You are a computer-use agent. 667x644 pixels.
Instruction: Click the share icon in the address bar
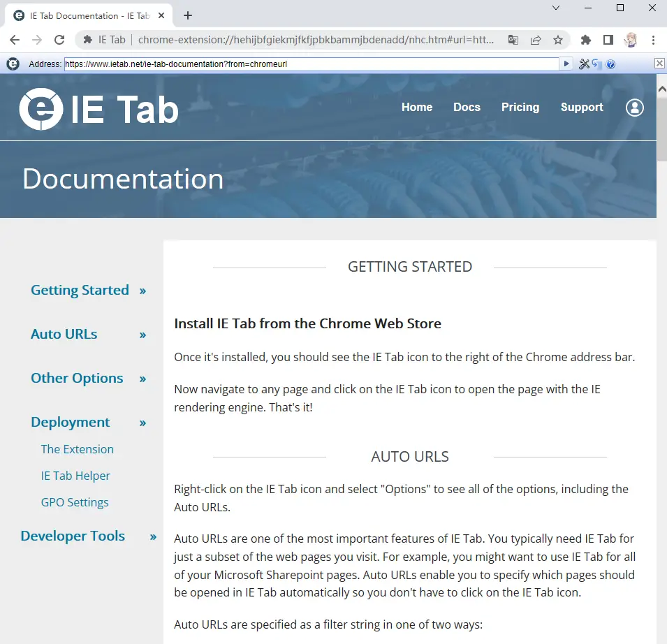(536, 40)
